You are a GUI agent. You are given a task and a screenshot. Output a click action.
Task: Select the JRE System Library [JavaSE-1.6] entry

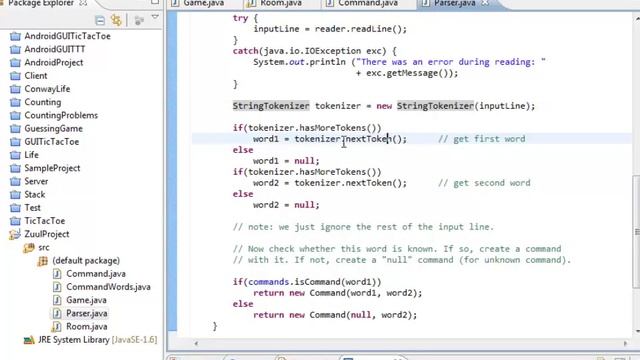tap(97, 340)
